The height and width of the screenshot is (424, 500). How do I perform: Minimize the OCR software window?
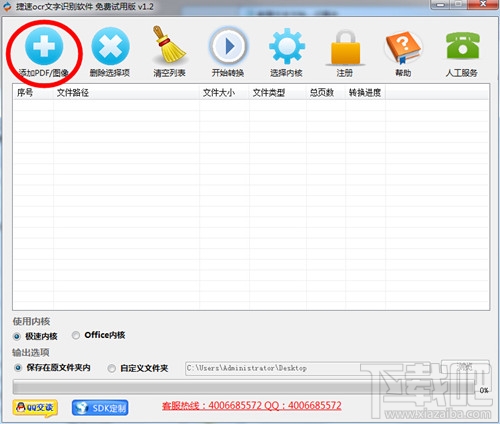(440, 4)
